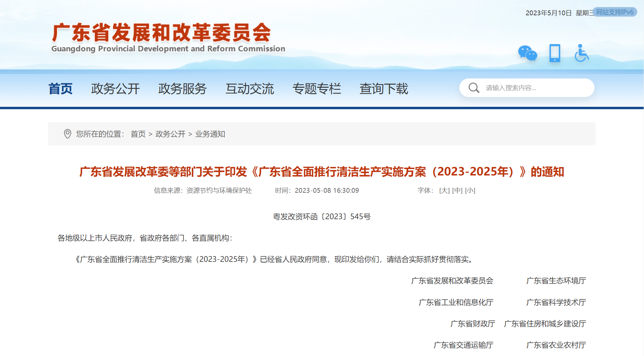Click the 各地级以上市人民政府 salutation line

[x=145, y=238]
